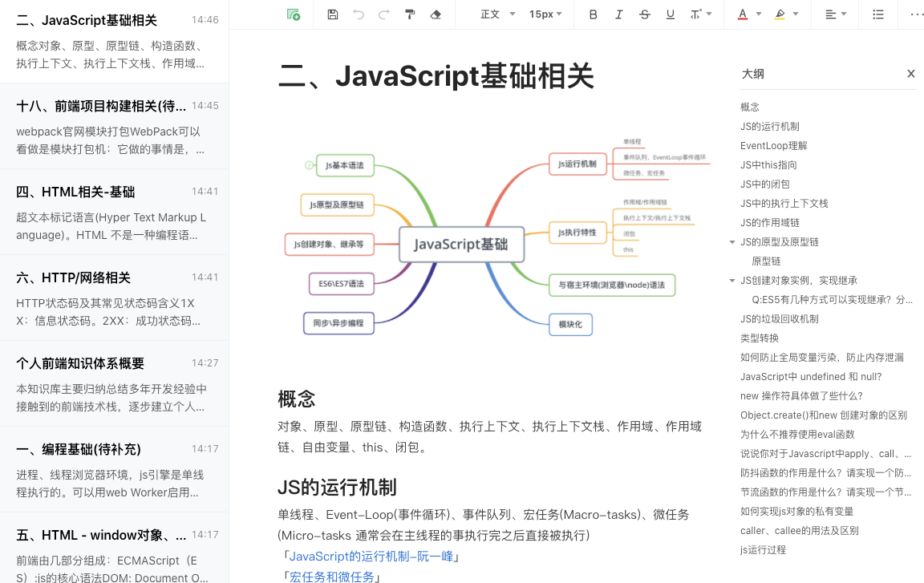Jump to 概念 in the outline
This screenshot has width=924, height=583.
[x=750, y=107]
